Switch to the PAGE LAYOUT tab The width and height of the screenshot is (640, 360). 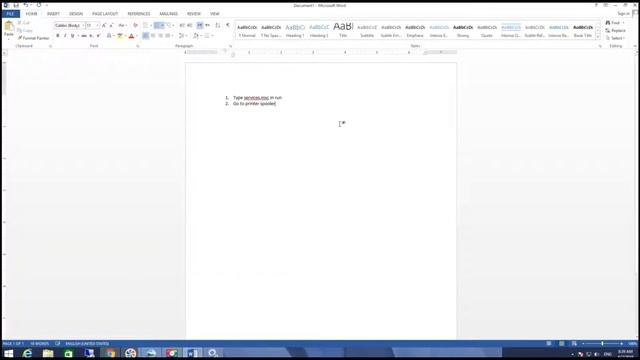(x=105, y=14)
